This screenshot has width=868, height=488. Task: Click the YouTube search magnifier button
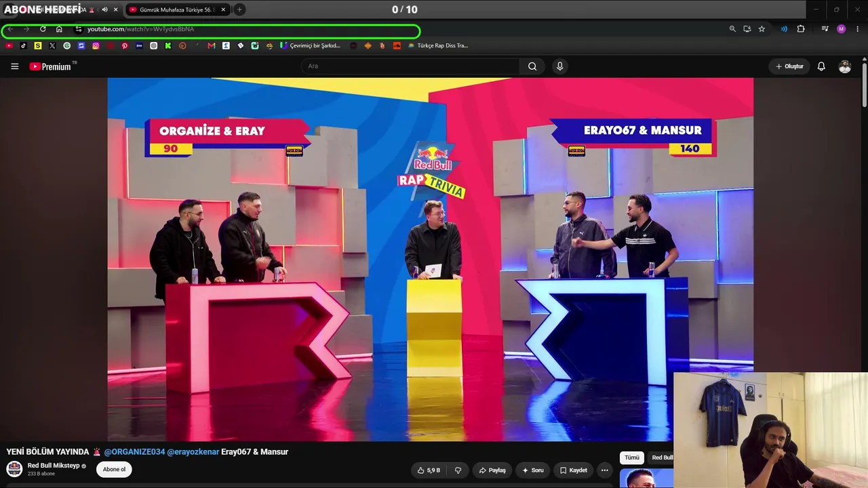532,66
